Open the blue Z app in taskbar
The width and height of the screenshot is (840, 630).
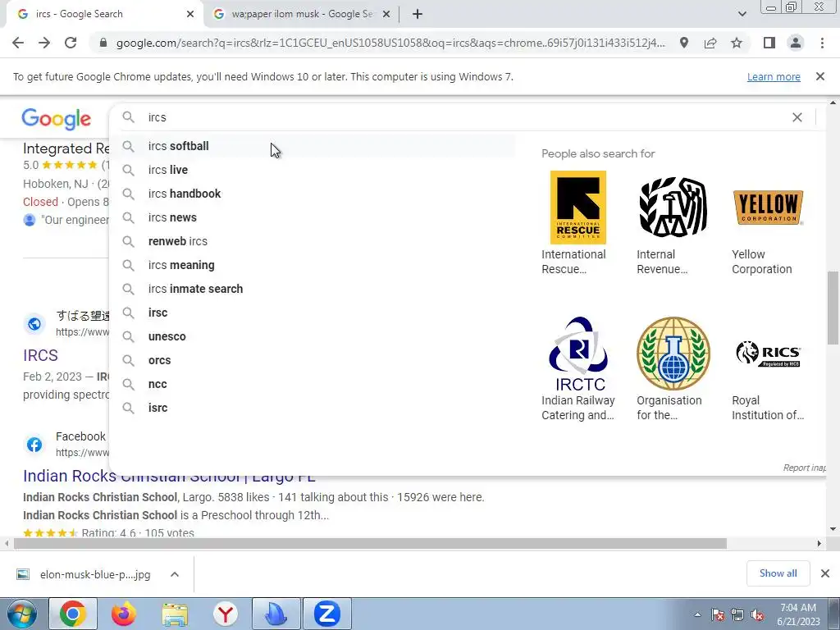327,614
